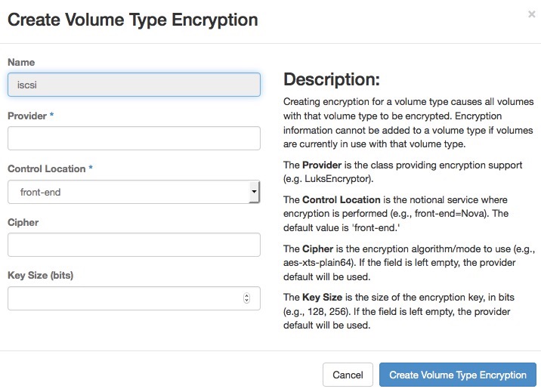Image resolution: width=541 pixels, height=392 pixels.
Task: Click the Name field containing iscsi
Action: coord(134,85)
